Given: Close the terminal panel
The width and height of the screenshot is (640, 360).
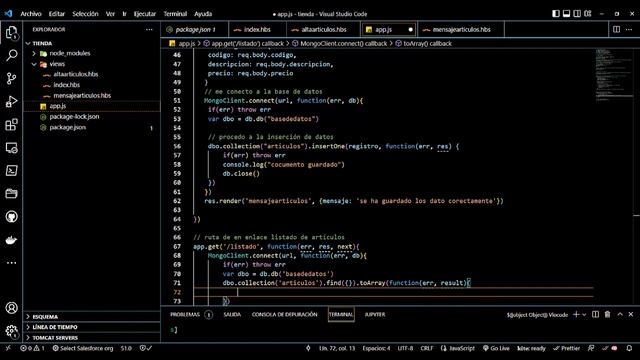Looking at the screenshot, I should pos(631,314).
